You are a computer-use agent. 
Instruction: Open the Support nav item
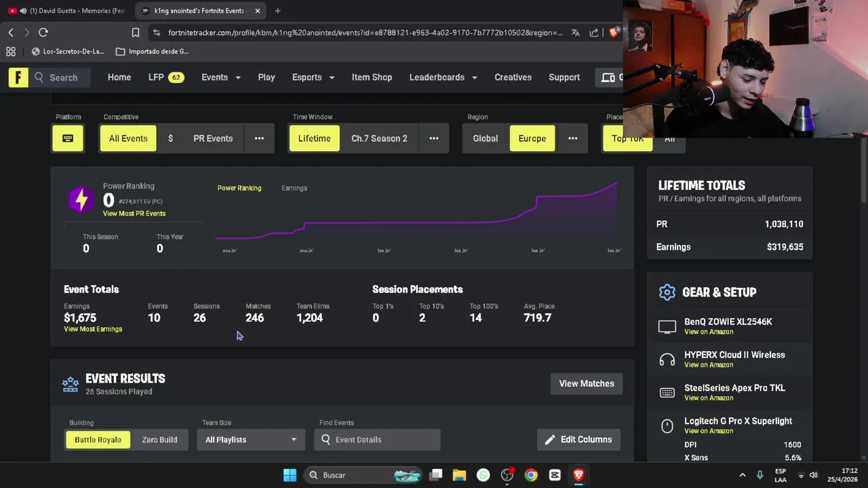[x=564, y=77]
